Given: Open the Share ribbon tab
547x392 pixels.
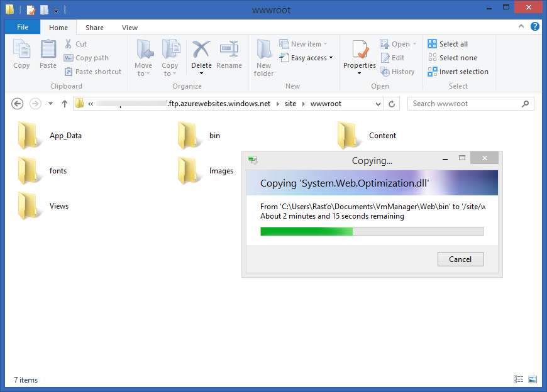Looking at the screenshot, I should (94, 28).
